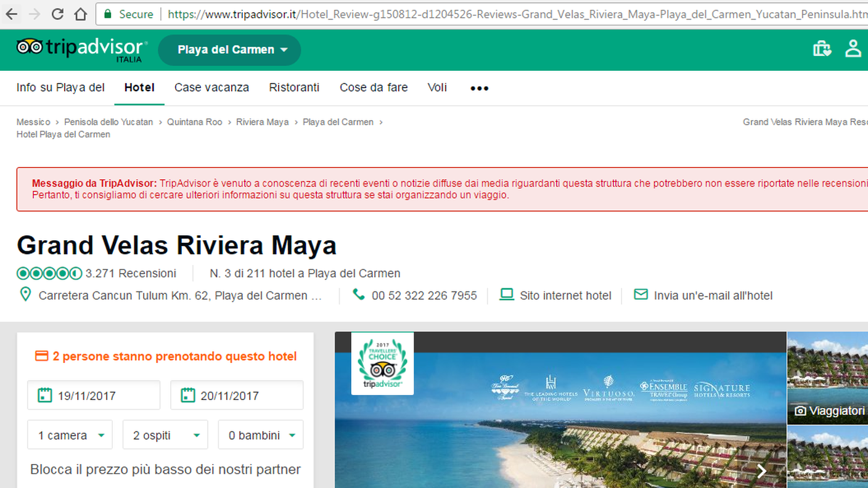868x488 pixels.
Task: Click the calendar icon for check-out date
Action: 188,395
